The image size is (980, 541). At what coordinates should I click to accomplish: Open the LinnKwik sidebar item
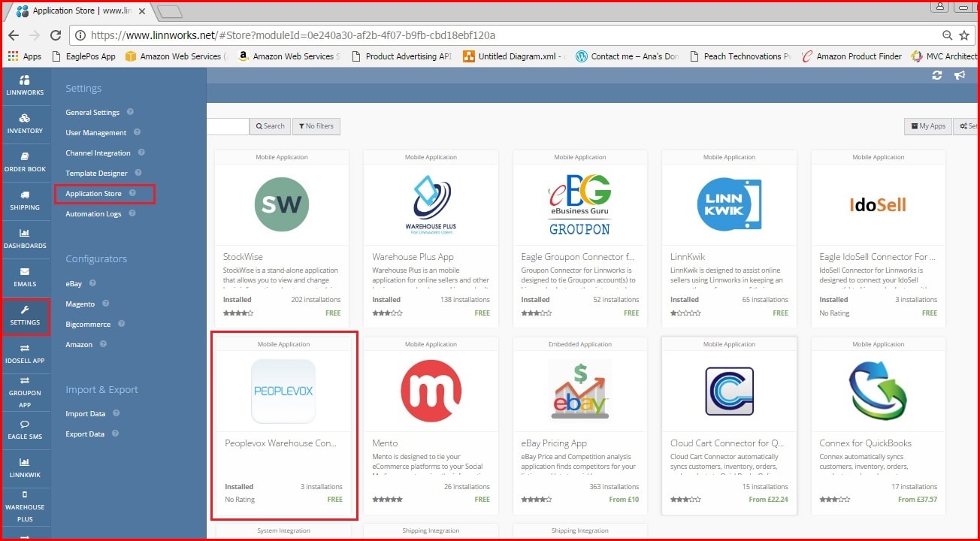click(25, 468)
